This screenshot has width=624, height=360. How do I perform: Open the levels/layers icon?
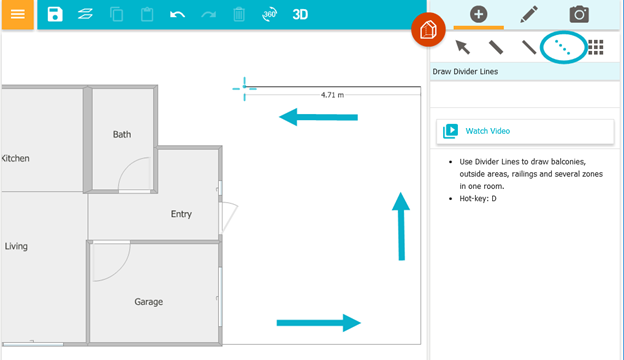(x=85, y=14)
